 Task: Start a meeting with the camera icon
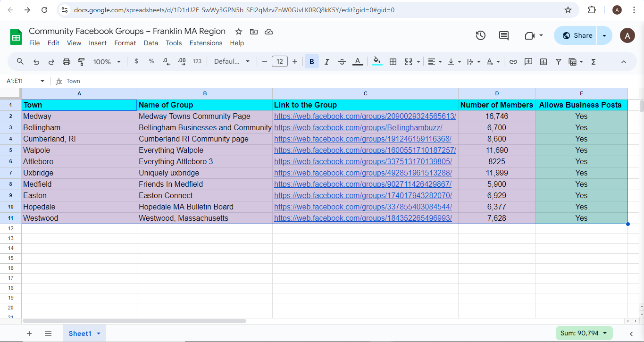(x=529, y=35)
